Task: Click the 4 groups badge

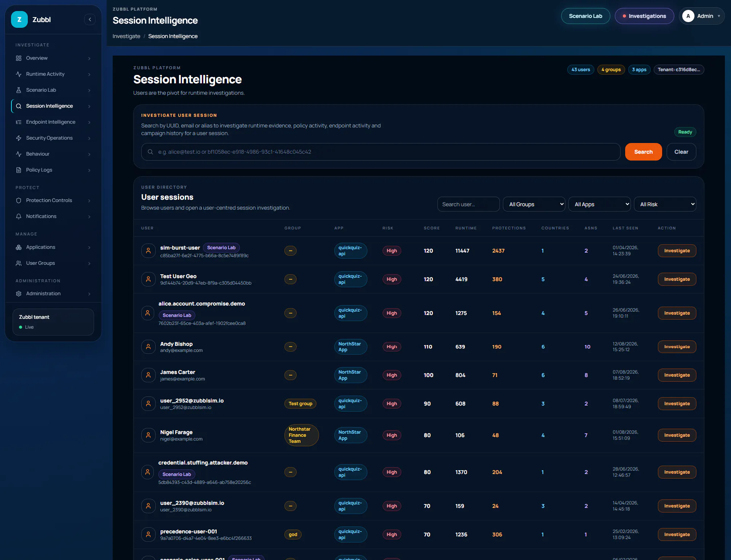Action: coord(611,70)
